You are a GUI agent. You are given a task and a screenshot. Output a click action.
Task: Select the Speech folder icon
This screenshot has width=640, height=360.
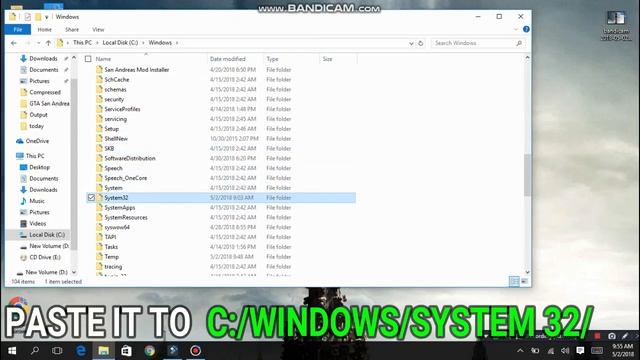coord(99,168)
